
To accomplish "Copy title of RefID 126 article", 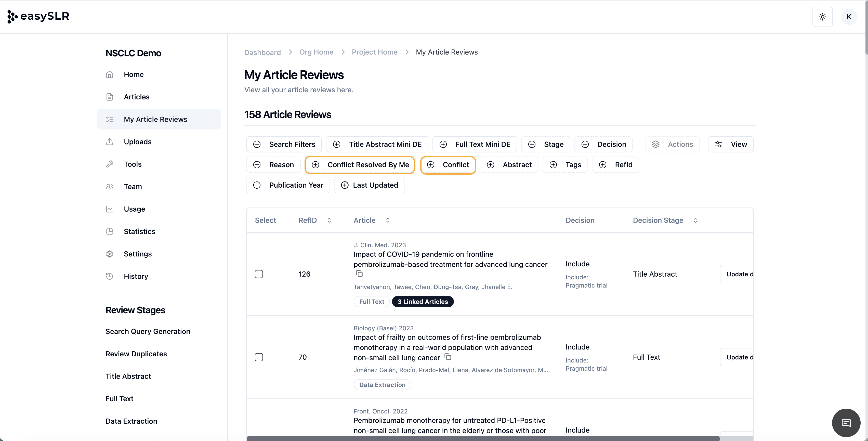I will pos(359,274).
